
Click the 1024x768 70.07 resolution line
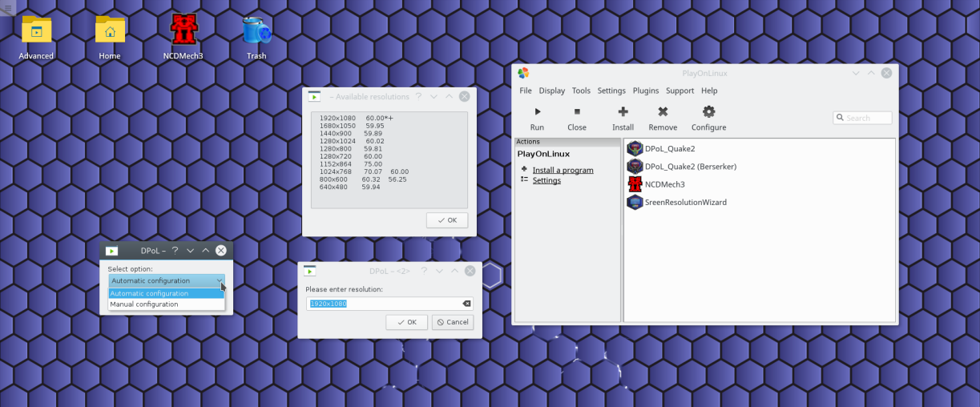click(364, 171)
